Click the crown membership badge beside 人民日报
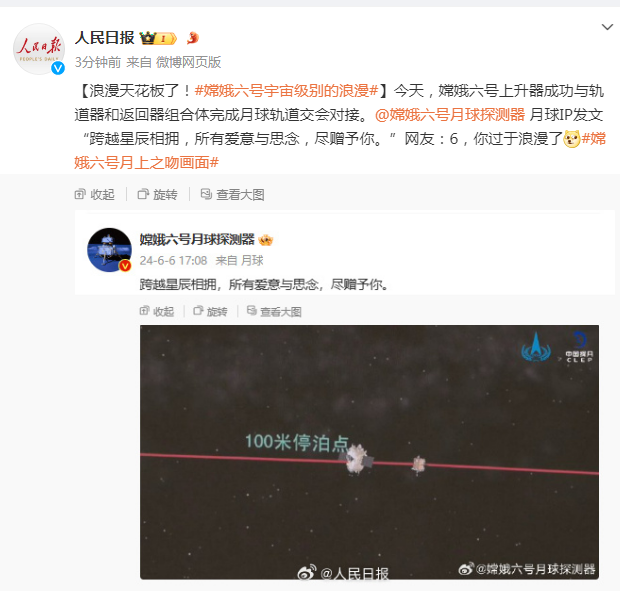The image size is (620, 591). [x=158, y=38]
